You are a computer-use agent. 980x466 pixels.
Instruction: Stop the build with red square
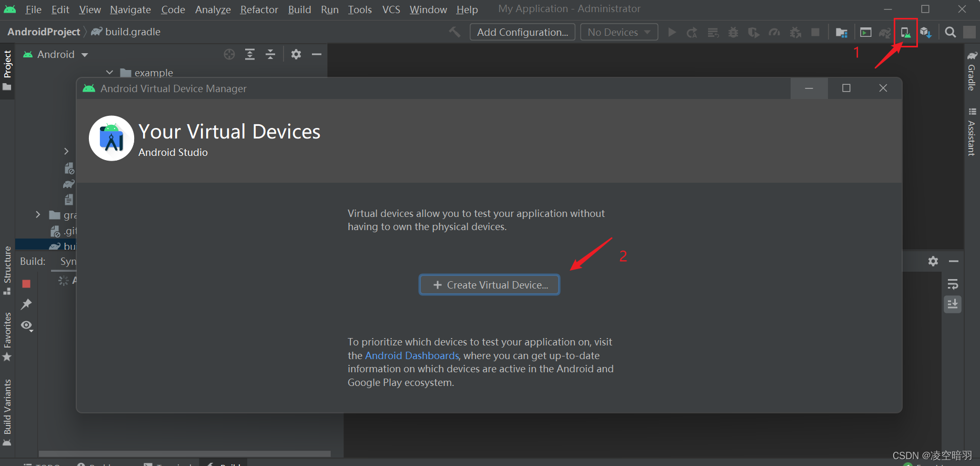point(26,284)
